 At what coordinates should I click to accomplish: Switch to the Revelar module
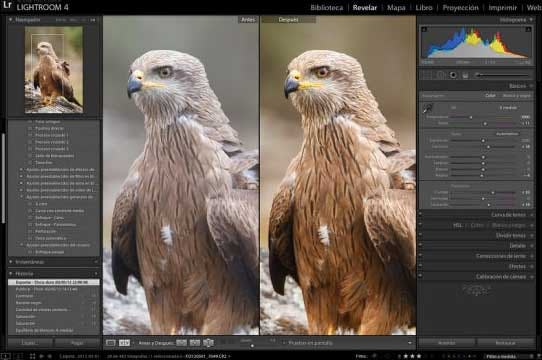click(365, 7)
